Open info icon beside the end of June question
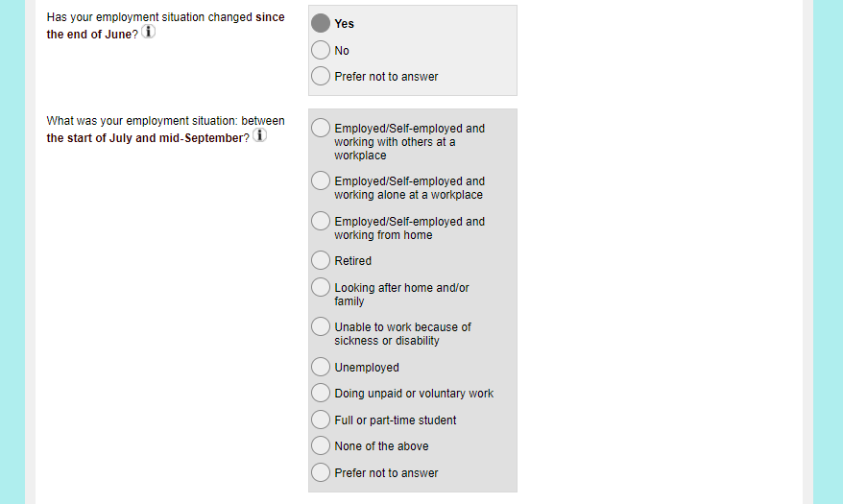 point(149,33)
